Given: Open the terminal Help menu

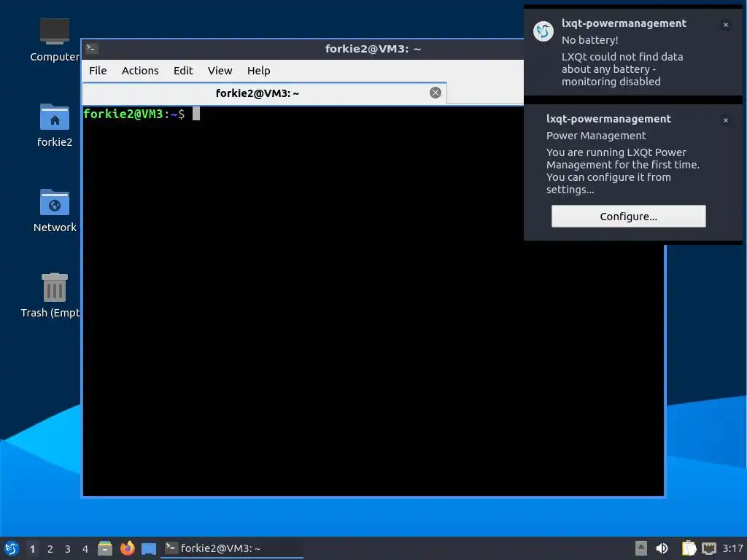Looking at the screenshot, I should pos(259,71).
